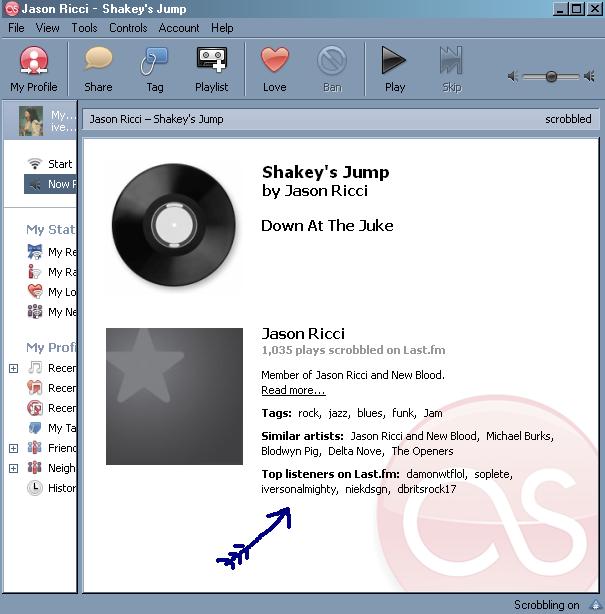
Task: Adjust the volume slider knob
Action: tap(551, 76)
